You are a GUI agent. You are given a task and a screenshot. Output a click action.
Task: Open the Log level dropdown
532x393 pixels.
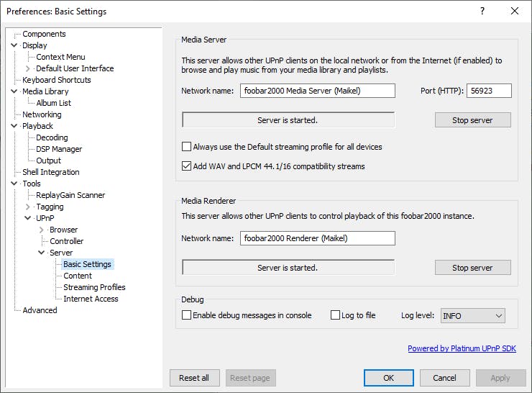tap(472, 315)
